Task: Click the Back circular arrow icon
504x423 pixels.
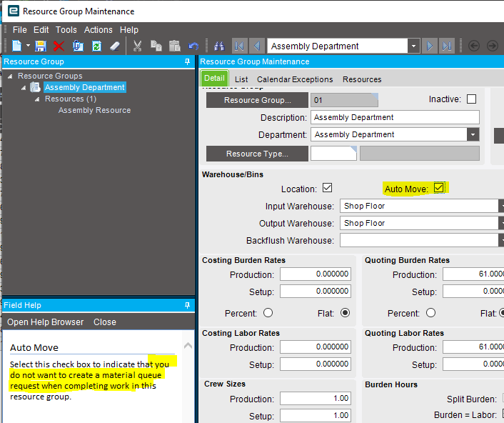Action: point(474,46)
